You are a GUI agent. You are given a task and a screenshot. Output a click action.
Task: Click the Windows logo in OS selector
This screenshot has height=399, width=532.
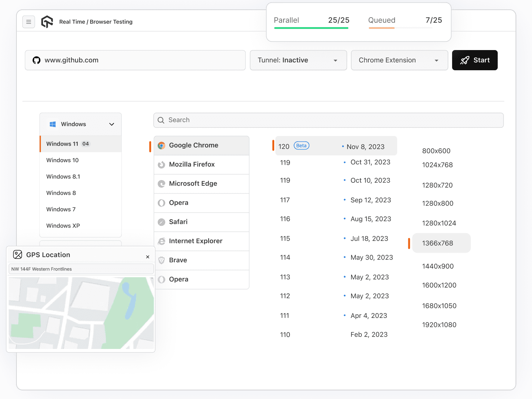pos(53,124)
